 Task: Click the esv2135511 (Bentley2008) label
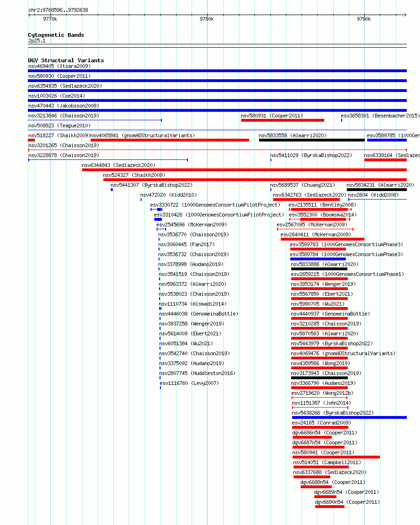point(322,205)
